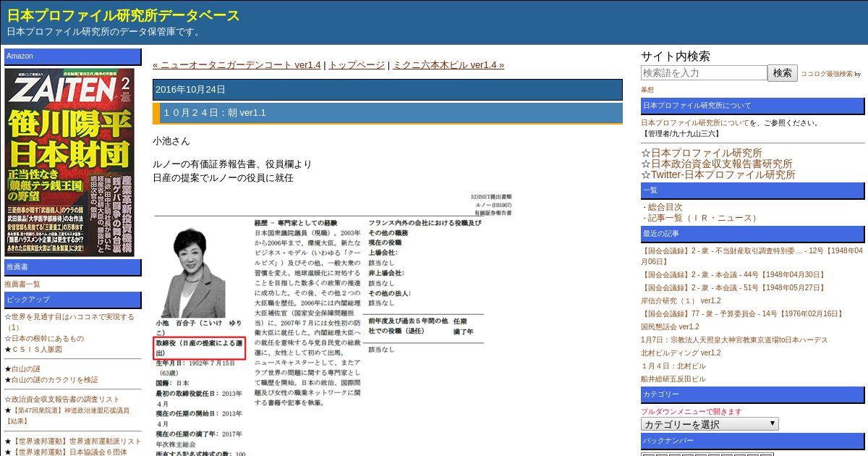This screenshot has width=868, height=456.
Task: Open the トップページ link
Action: [x=357, y=65]
